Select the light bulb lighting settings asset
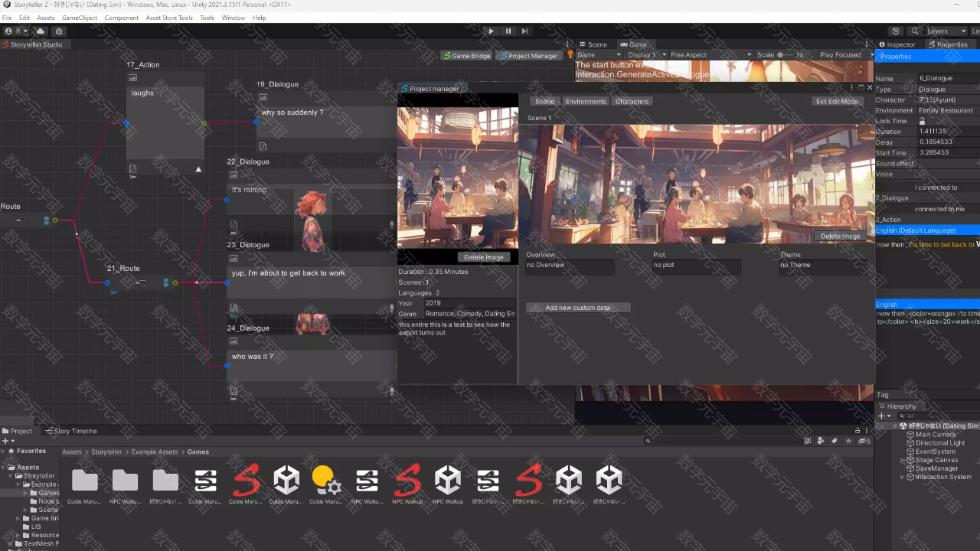980x551 pixels. click(326, 481)
